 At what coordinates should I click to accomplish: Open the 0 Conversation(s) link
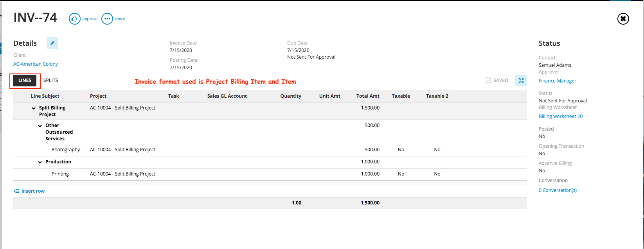click(x=558, y=190)
